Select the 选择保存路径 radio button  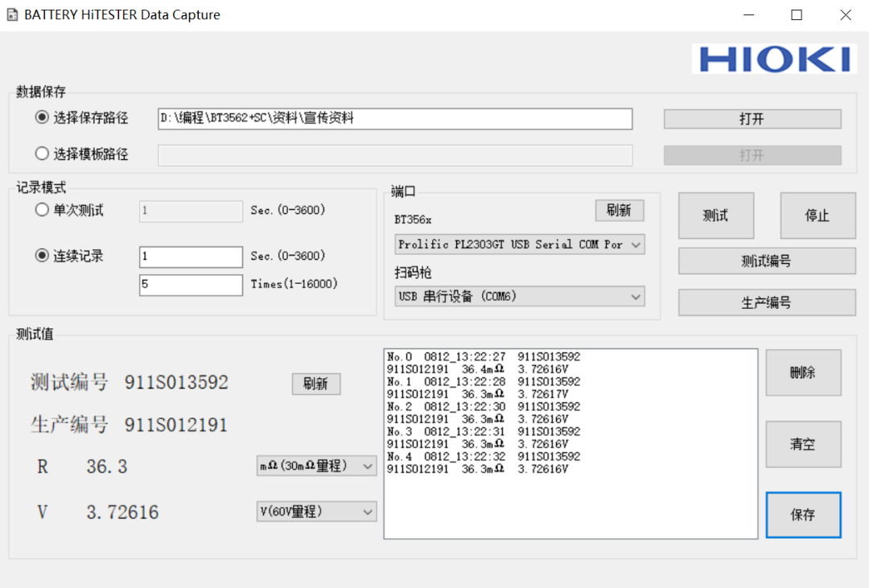point(43,118)
